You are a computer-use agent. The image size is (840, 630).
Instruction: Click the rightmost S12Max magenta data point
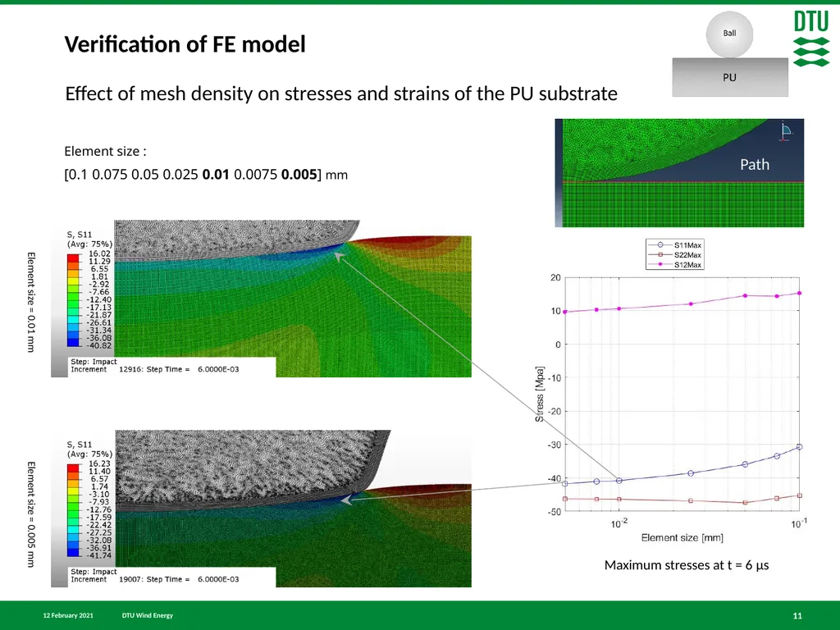point(799,293)
